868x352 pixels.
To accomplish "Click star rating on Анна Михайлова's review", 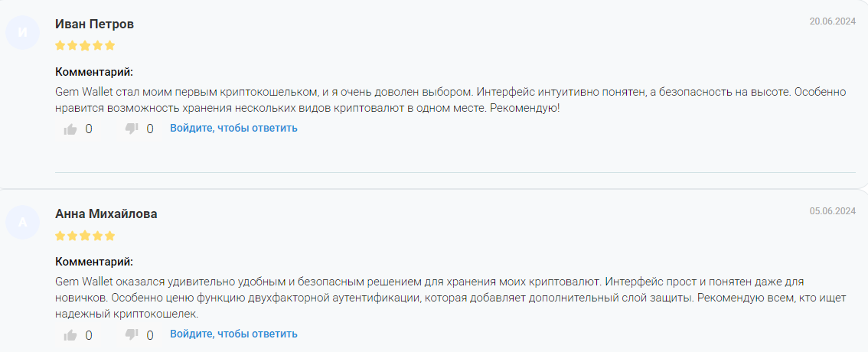I will (85, 235).
